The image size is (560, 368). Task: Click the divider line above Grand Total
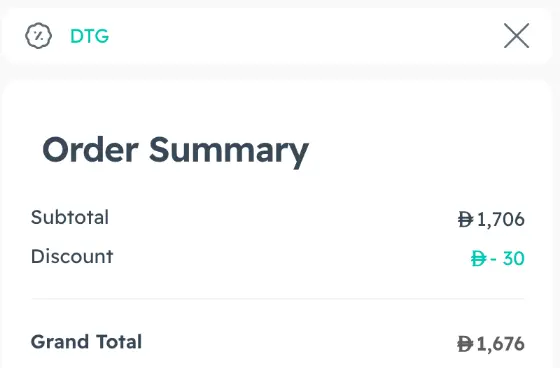(x=278, y=298)
